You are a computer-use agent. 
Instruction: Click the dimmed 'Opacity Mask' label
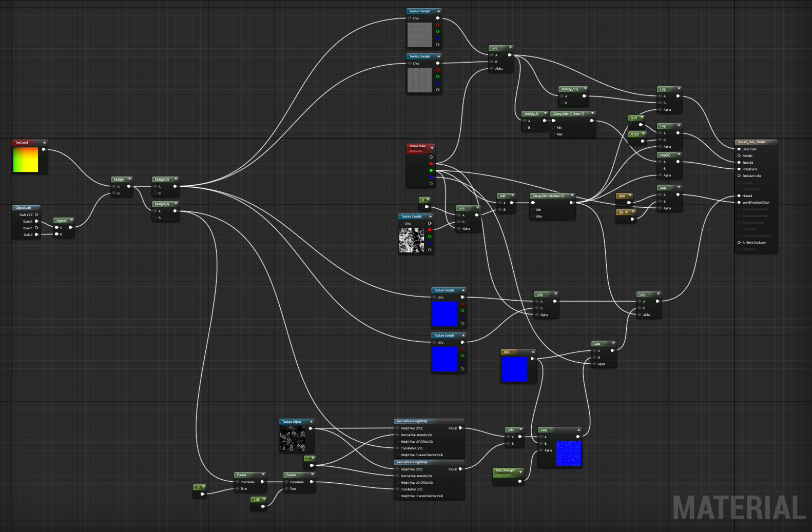[x=751, y=189]
